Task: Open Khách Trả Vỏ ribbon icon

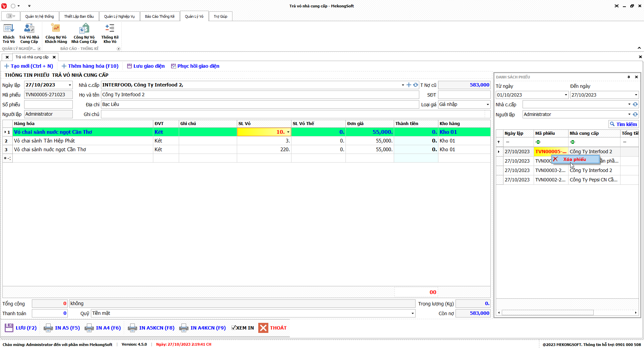Action: pos(9,33)
